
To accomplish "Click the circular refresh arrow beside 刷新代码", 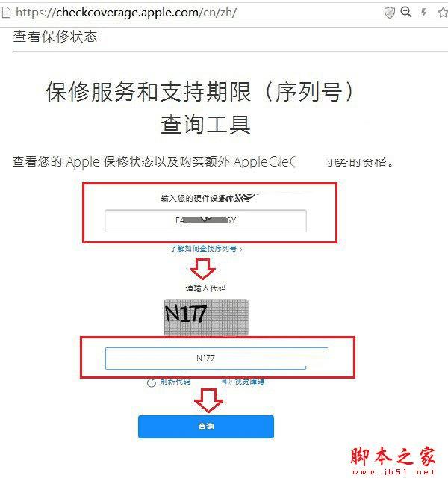I will click(x=151, y=382).
